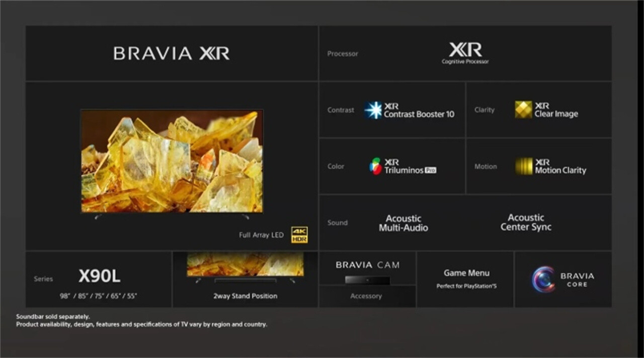The width and height of the screenshot is (644, 358).
Task: Click the "X90L" model name
Action: pos(100,276)
